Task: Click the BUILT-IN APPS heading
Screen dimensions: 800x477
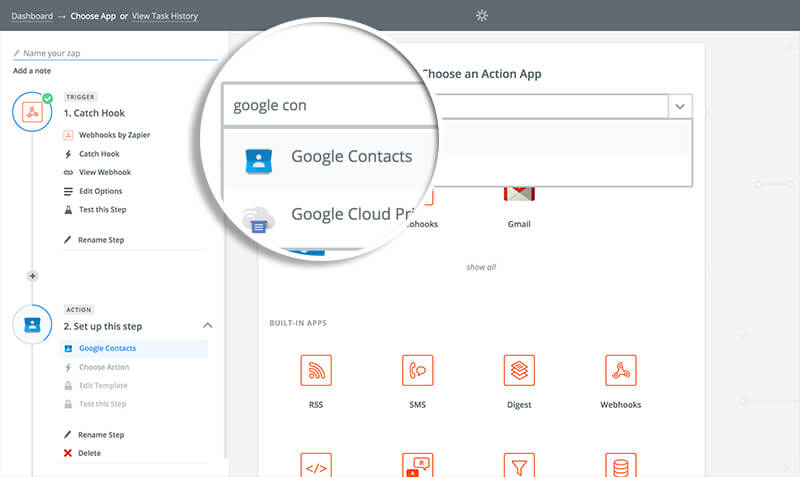Action: [298, 323]
